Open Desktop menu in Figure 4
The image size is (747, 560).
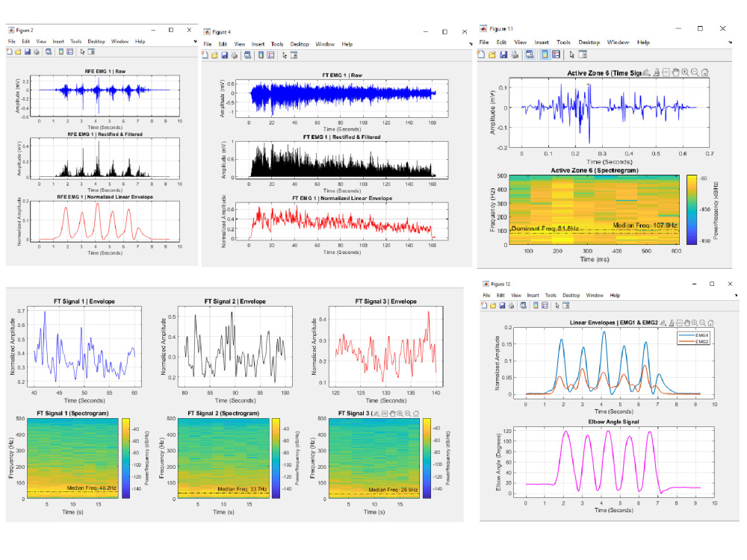tap(300, 44)
